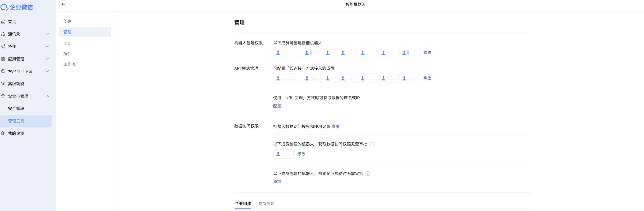Select the 管理工具 submenu item

point(26,121)
